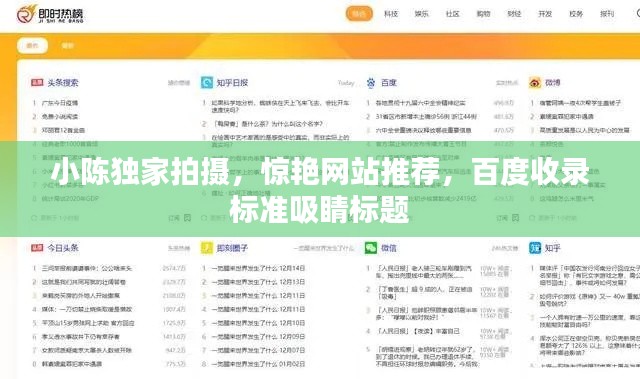640x379 pixels.
Task: Open the 即刻圈子 section title
Action: tap(232, 248)
